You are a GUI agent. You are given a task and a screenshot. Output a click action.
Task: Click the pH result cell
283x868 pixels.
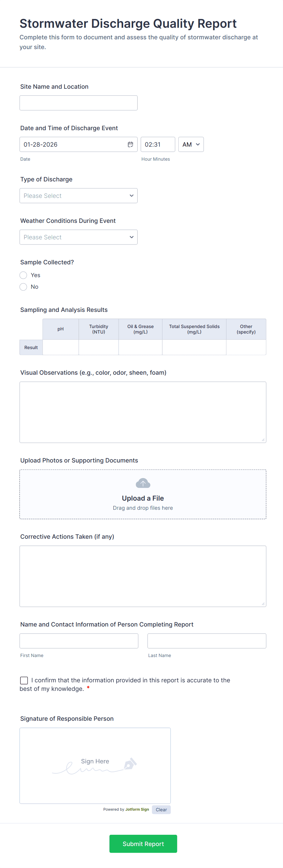61,347
